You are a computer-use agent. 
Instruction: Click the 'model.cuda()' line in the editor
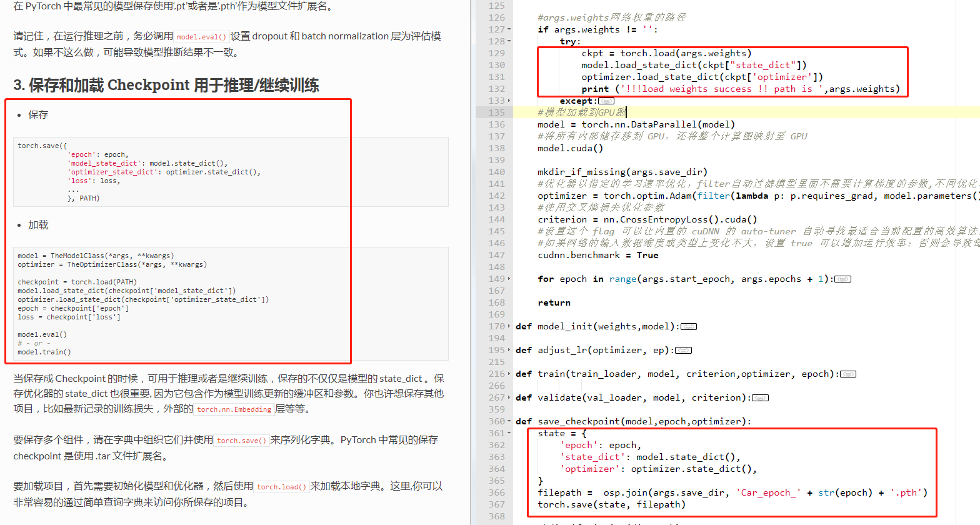570,148
